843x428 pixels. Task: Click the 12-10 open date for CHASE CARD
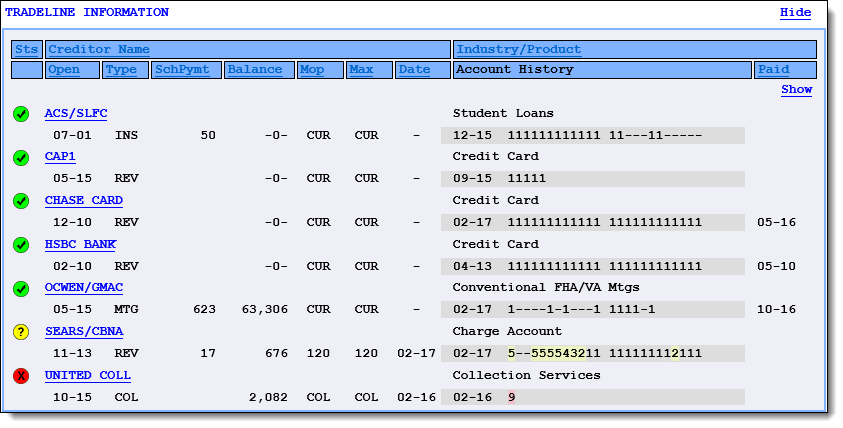pyautogui.click(x=72, y=223)
